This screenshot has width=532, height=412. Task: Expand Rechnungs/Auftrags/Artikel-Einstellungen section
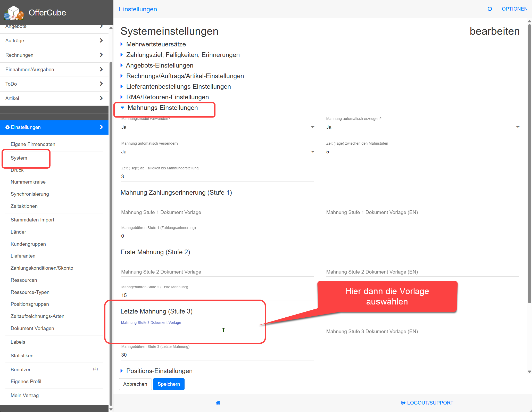tap(182, 76)
